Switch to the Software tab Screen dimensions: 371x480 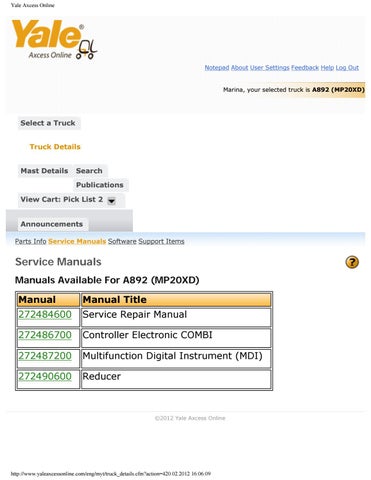point(122,241)
